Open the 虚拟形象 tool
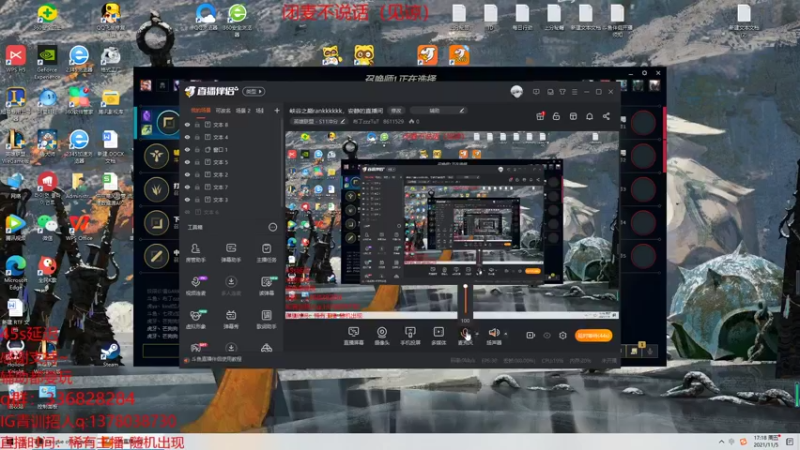The image size is (800, 450). [x=195, y=319]
